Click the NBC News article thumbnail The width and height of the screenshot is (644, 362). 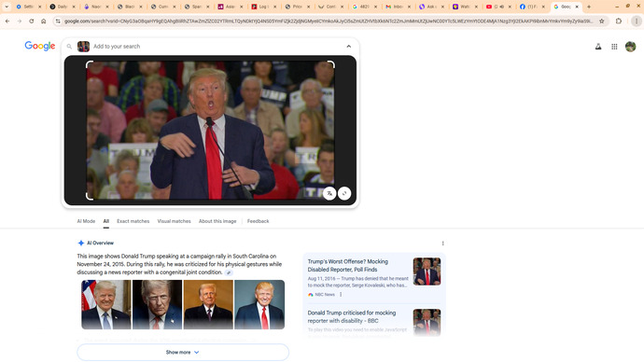coord(427,271)
